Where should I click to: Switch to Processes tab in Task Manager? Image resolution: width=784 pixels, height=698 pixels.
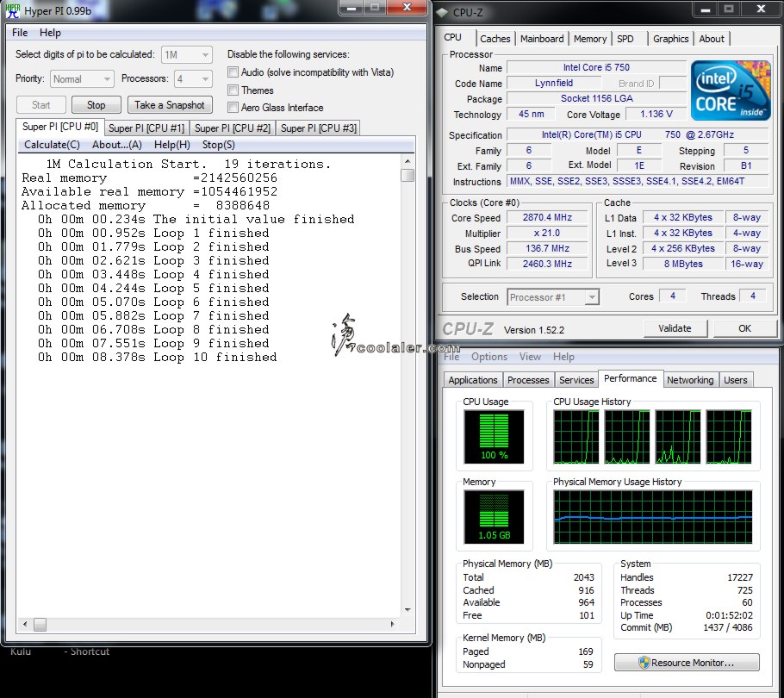[528, 380]
